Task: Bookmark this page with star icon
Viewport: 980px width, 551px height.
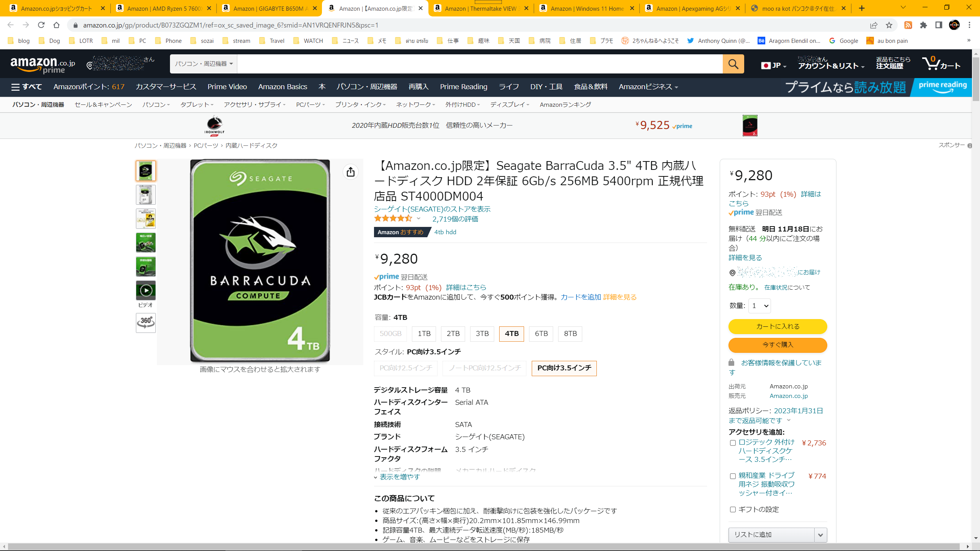Action: [889, 25]
